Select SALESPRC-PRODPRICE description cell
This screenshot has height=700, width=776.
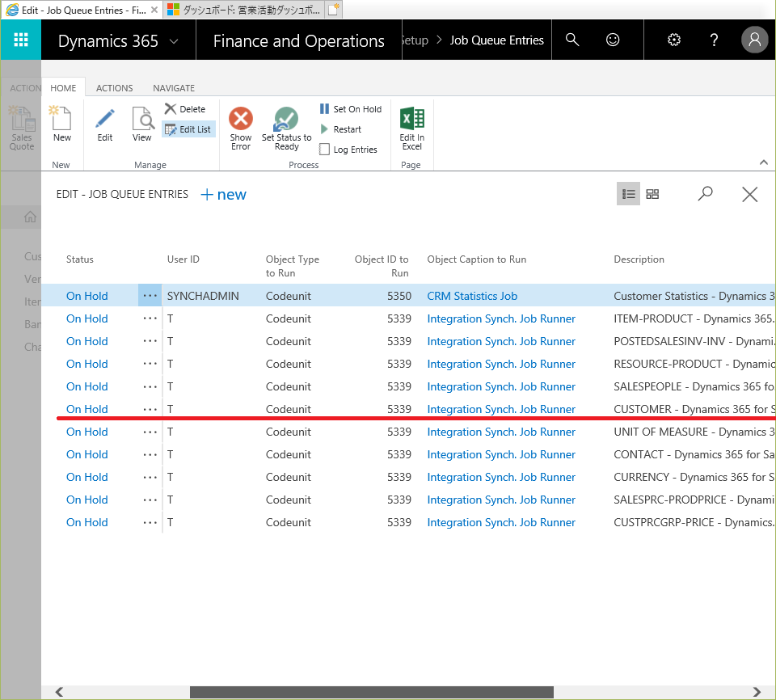(694, 500)
